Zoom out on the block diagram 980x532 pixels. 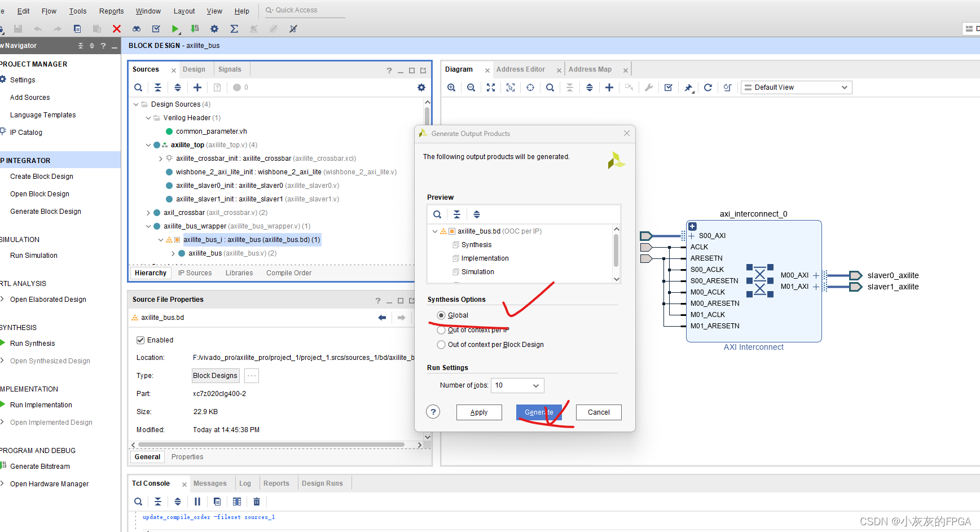tap(471, 87)
